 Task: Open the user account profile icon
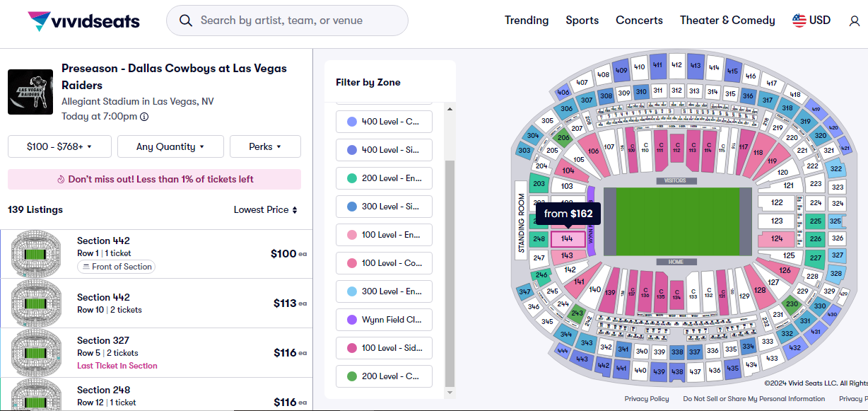[855, 21]
